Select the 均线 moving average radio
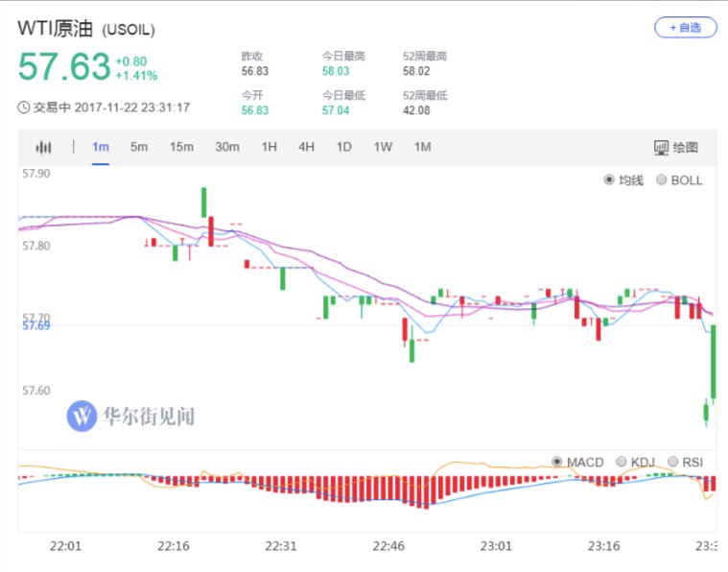 pyautogui.click(x=609, y=179)
